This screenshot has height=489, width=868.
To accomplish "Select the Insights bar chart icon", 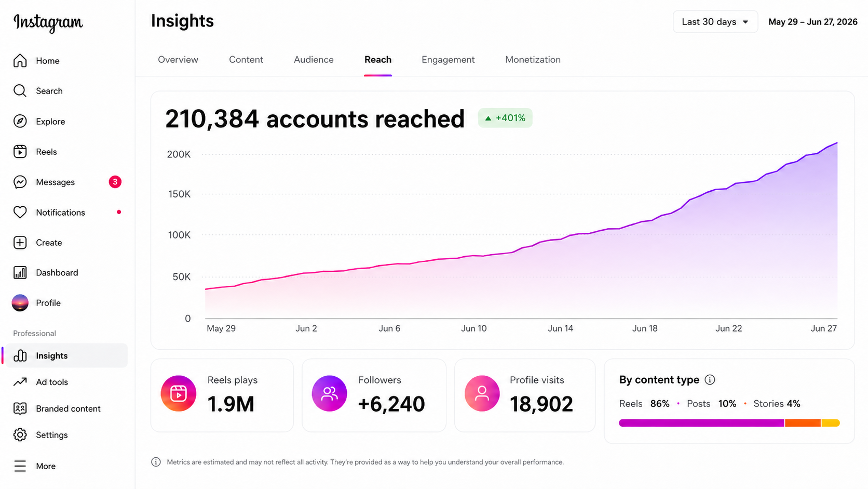I will coord(20,355).
